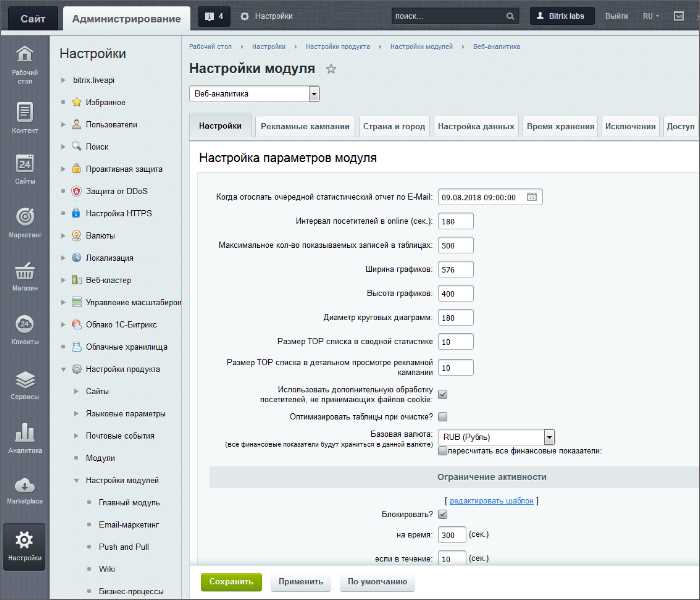The width and height of the screenshot is (700, 600).
Task: Expand the bitrix.liveapi tree node
Action: click(x=63, y=80)
